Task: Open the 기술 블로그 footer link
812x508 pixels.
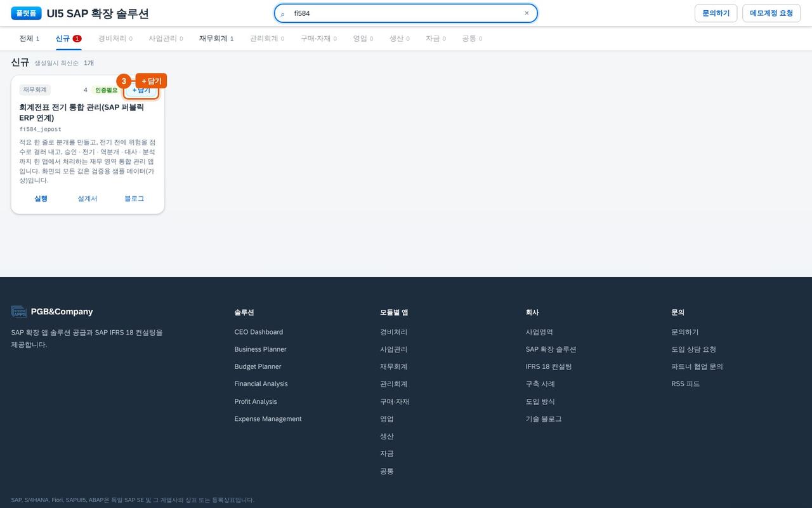Action: coord(544,418)
